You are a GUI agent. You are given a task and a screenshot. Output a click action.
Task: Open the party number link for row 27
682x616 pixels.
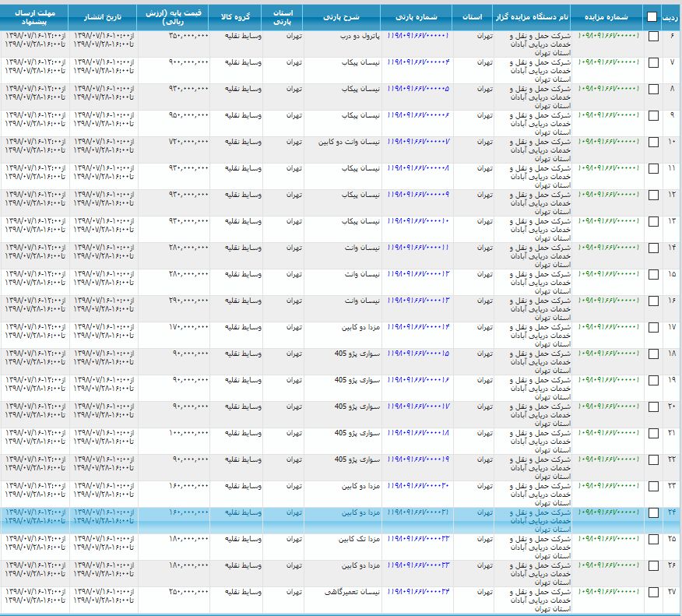coord(418,592)
